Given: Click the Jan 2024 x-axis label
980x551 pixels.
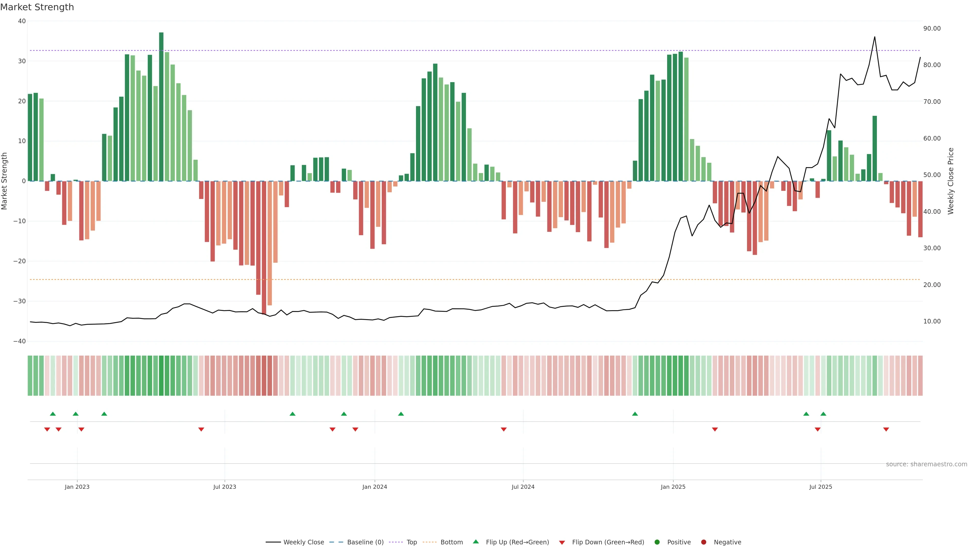Looking at the screenshot, I should (x=375, y=487).
